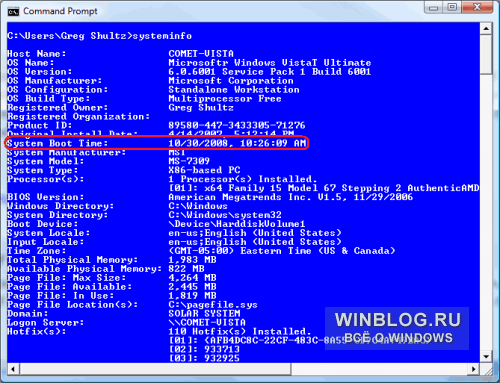Minimize the Command Prompt window
500x383 pixels.
[x=433, y=7]
